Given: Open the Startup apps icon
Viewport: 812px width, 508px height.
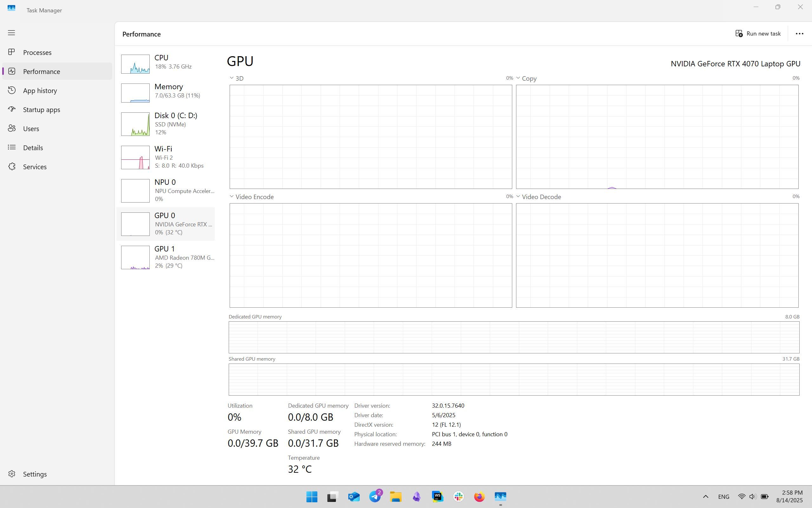Looking at the screenshot, I should point(12,109).
